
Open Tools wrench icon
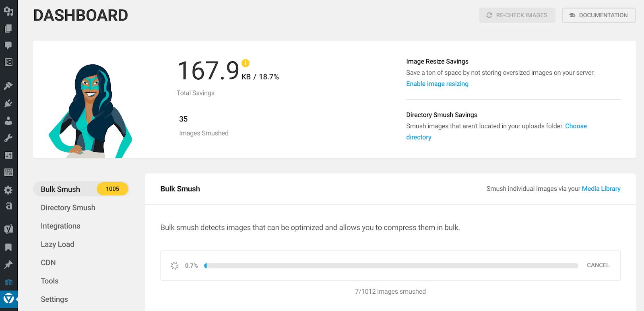coord(8,138)
